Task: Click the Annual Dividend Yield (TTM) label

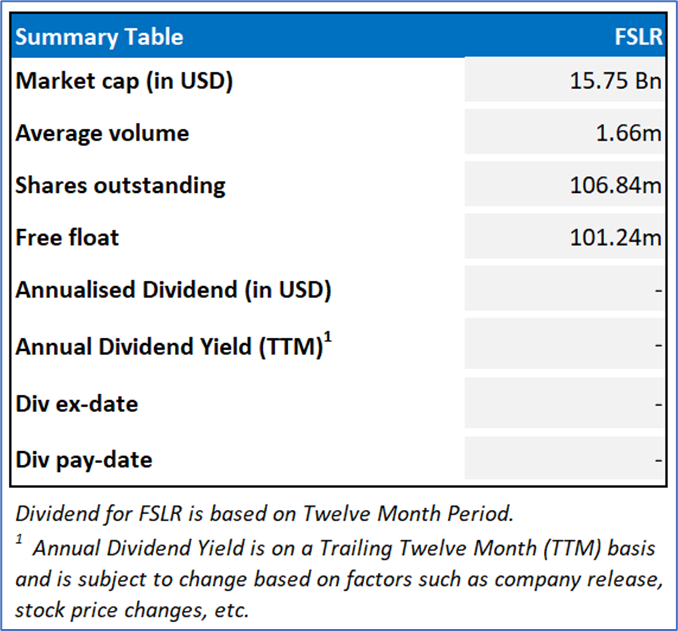Action: (x=173, y=346)
